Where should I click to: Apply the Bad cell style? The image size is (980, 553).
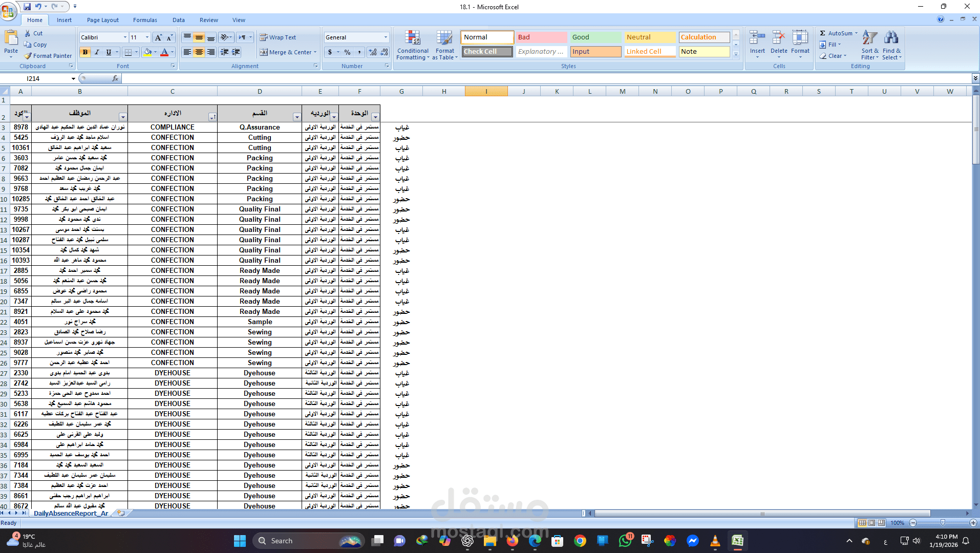coord(541,37)
